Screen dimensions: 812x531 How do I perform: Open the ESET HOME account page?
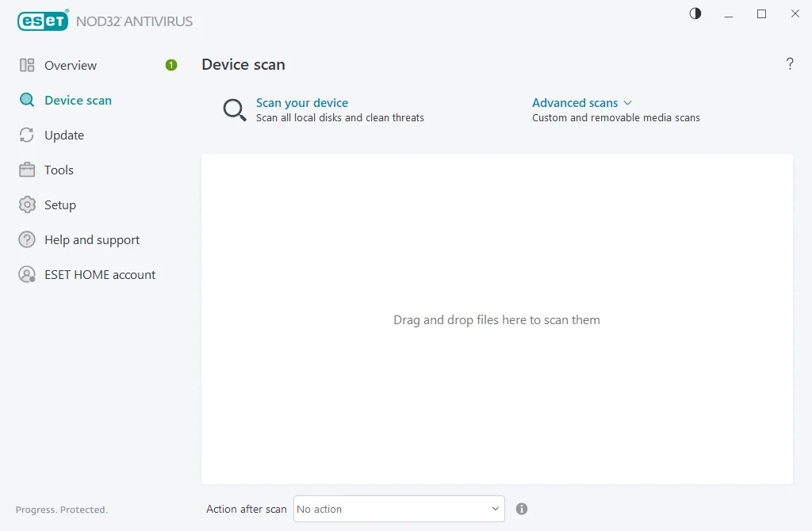coord(100,275)
